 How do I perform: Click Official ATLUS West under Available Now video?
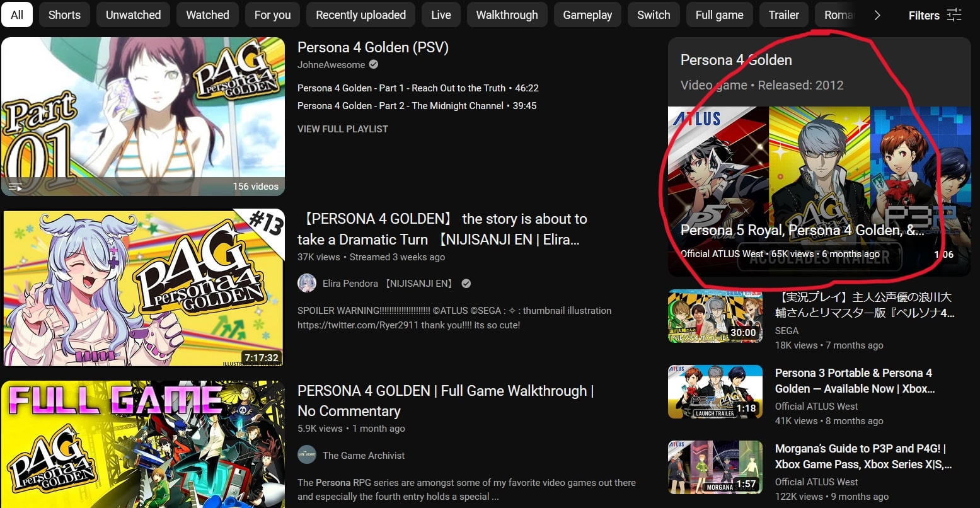pyautogui.click(x=816, y=406)
